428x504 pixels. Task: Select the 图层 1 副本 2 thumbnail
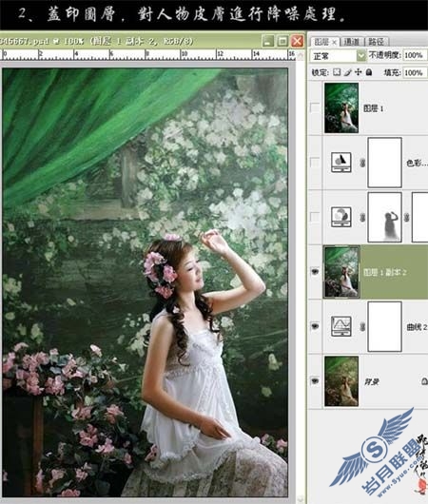click(341, 272)
